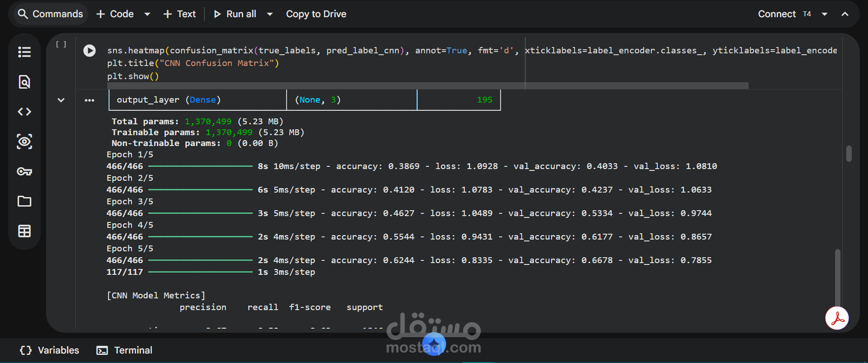The image size is (868, 363).
Task: Open the runtime connection options dropdown
Action: (825, 14)
